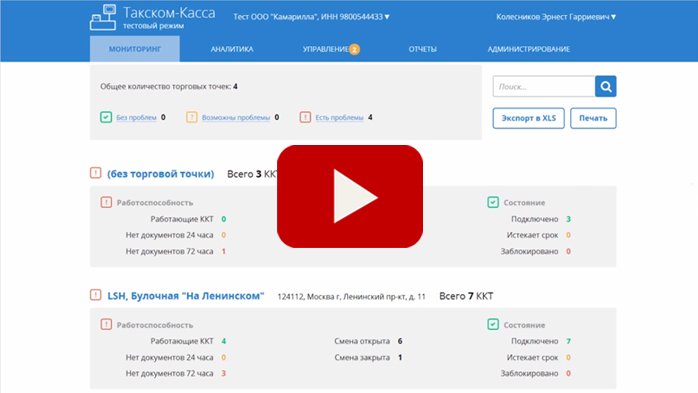The width and height of the screenshot is (698, 393).
Task: Click the red warning icon beside LSH, Булочная
Action: [96, 295]
